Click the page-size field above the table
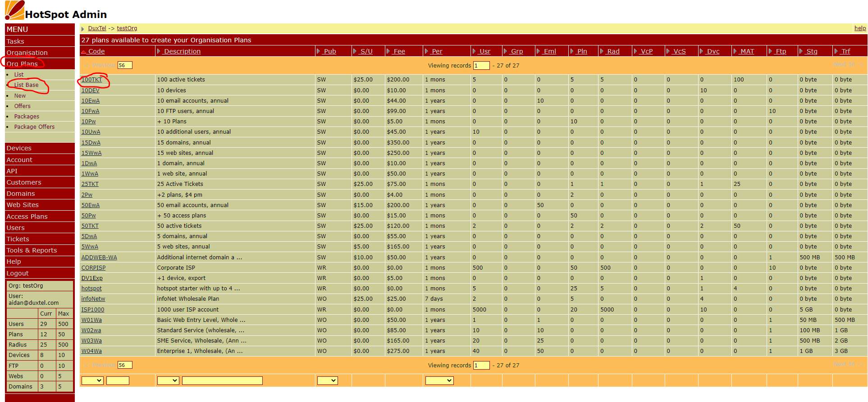 tap(125, 65)
